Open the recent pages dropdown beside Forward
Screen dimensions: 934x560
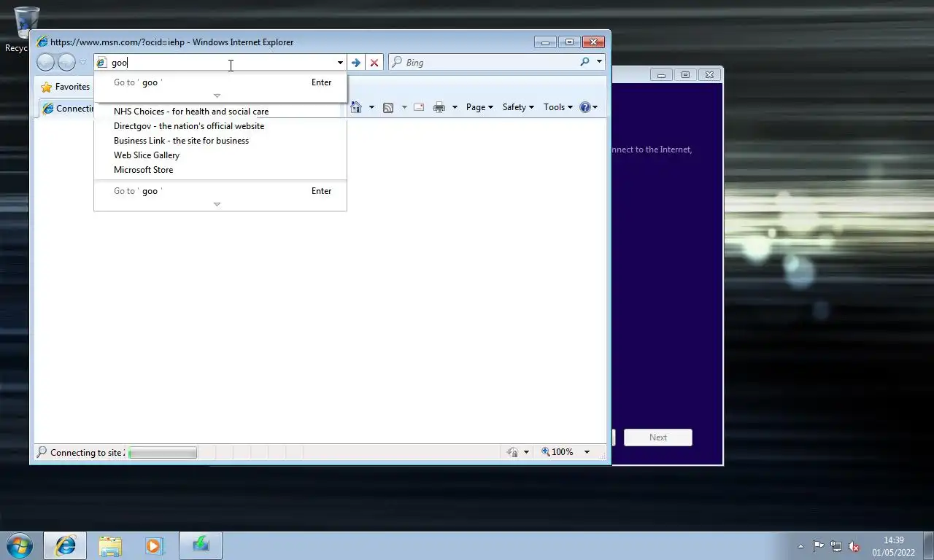82,63
